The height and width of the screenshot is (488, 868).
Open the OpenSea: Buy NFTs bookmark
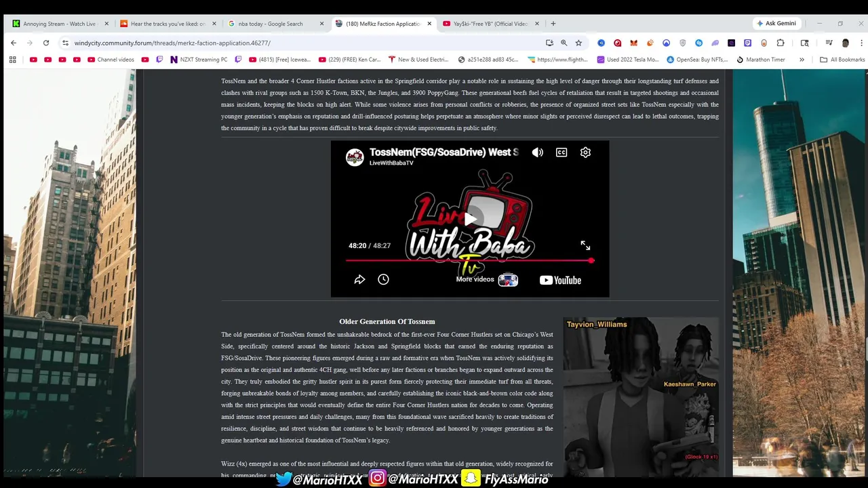coord(698,60)
